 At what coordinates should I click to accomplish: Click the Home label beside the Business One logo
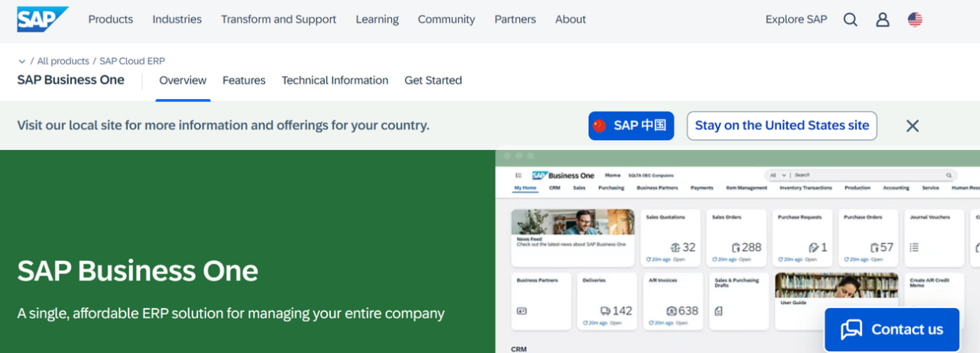pyautogui.click(x=613, y=176)
